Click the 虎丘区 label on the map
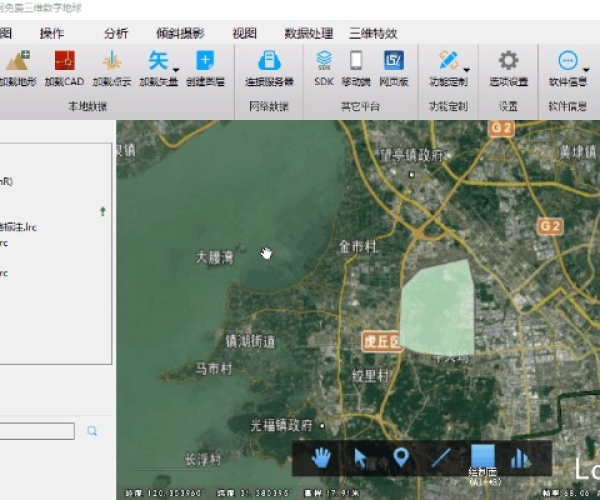This screenshot has width=600, height=500. [x=381, y=341]
